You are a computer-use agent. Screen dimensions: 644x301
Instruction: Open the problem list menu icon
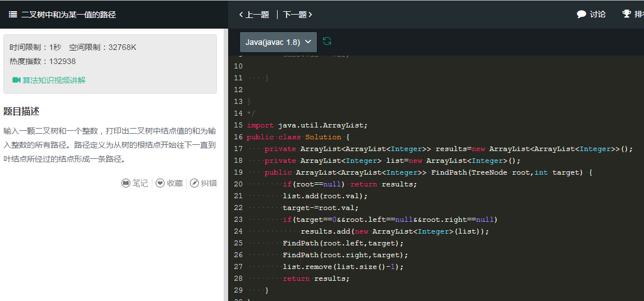tap(13, 15)
